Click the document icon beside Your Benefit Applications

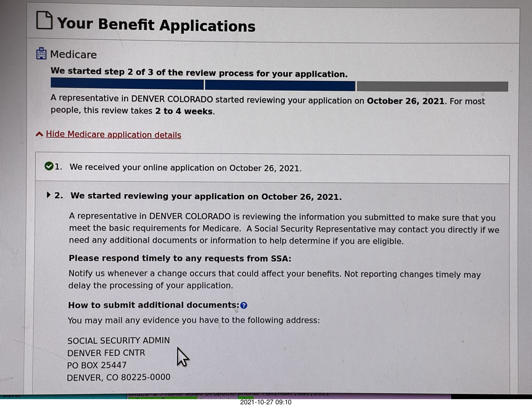pos(44,20)
